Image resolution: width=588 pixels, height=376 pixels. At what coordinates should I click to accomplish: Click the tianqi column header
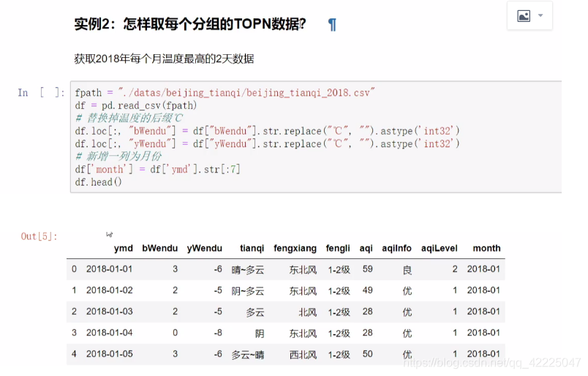pos(252,249)
